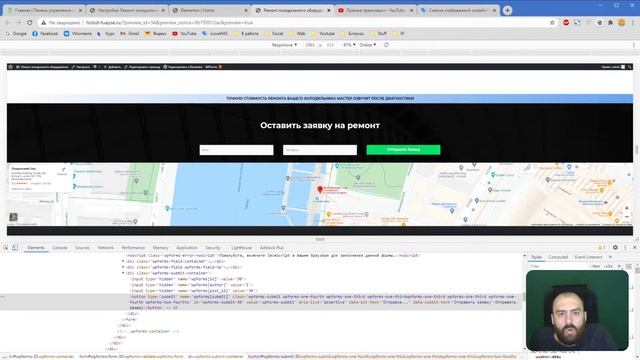Viewport: 640px width, 360px height.
Task: Select hidden input wpforms[id] line
Action: [x=187, y=279]
